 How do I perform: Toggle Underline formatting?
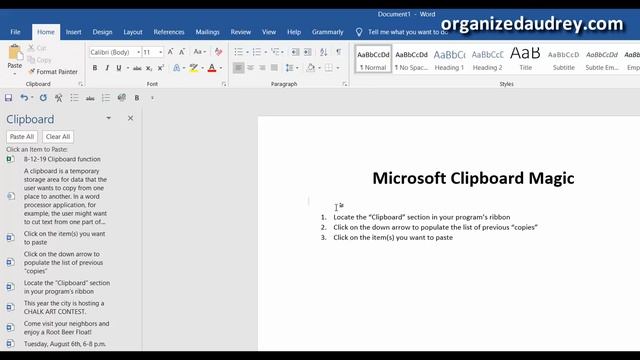click(119, 68)
